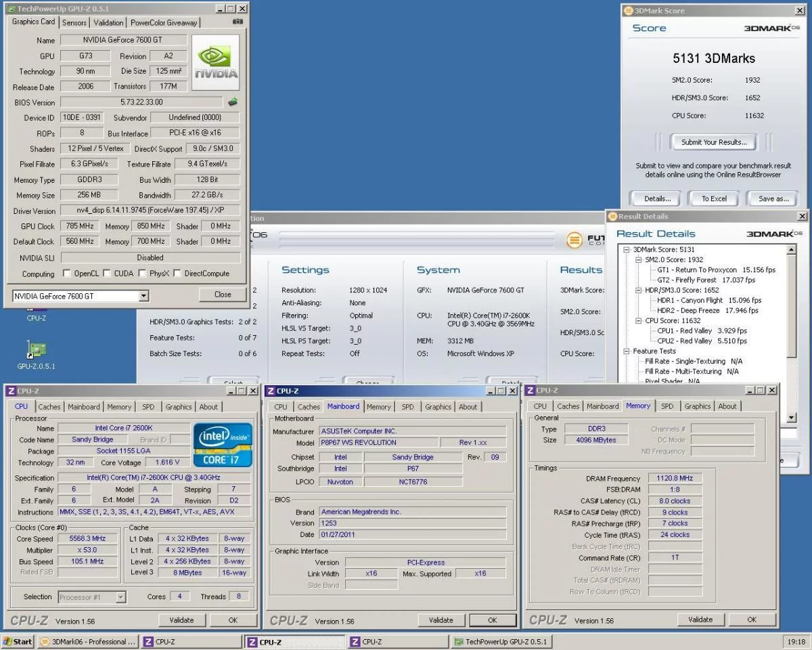Enable the CUDA checkbox
The image size is (812, 650).
(106, 274)
